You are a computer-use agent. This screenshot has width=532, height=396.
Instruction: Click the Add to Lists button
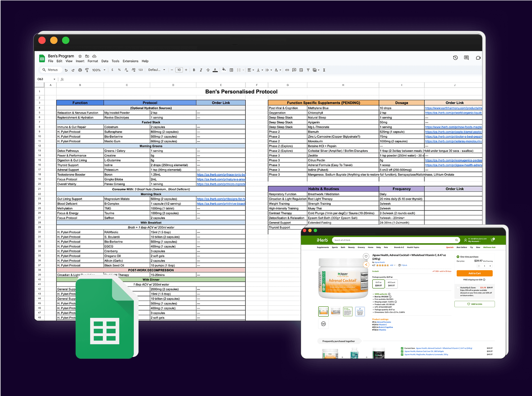pyautogui.click(x=474, y=304)
